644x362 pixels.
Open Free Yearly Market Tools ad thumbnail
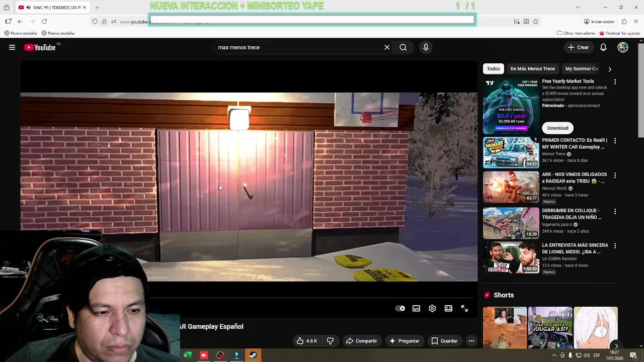[x=511, y=106]
